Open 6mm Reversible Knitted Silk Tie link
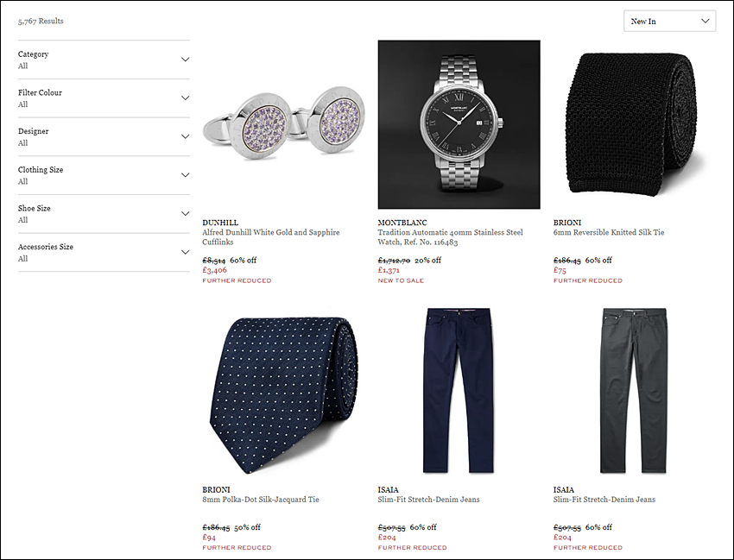Image resolution: width=734 pixels, height=560 pixels. [x=609, y=232]
